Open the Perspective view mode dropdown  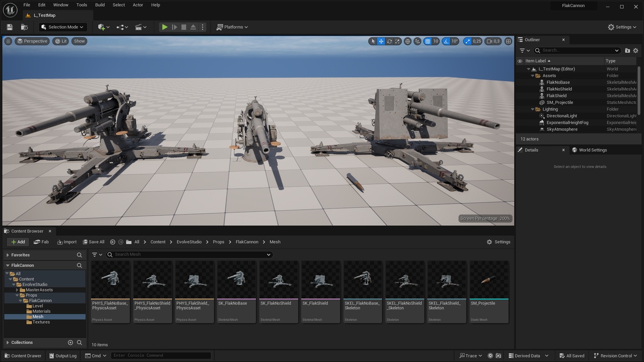click(32, 41)
